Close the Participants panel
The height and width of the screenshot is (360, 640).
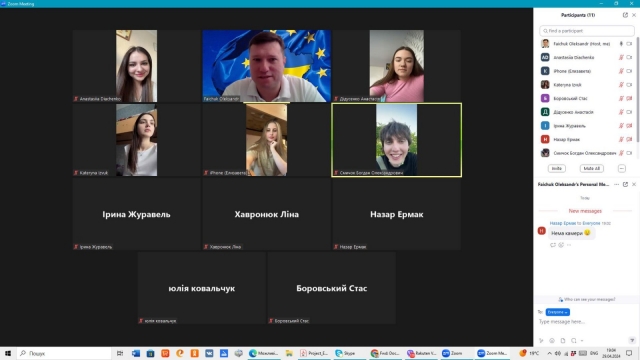(634, 15)
